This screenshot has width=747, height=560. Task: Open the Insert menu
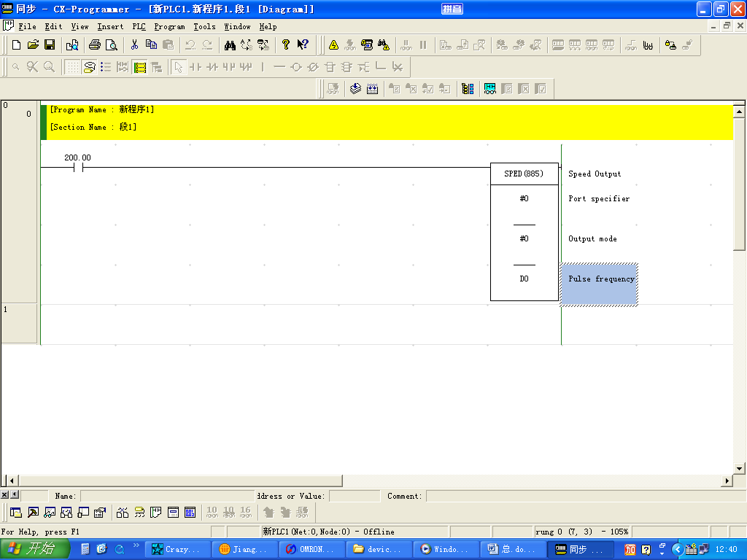coord(110,27)
